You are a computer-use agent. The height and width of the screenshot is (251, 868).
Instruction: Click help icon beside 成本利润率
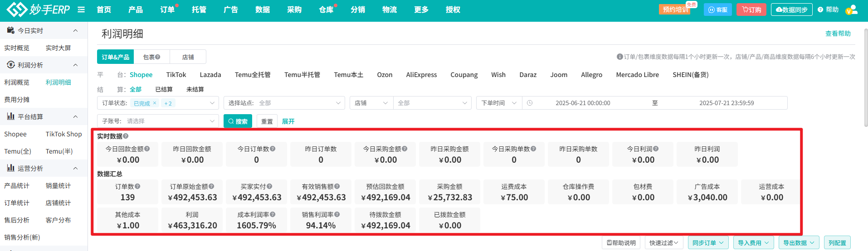pyautogui.click(x=273, y=214)
